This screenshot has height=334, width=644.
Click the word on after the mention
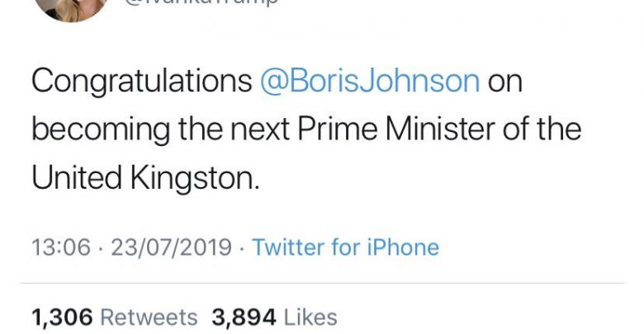click(x=504, y=82)
